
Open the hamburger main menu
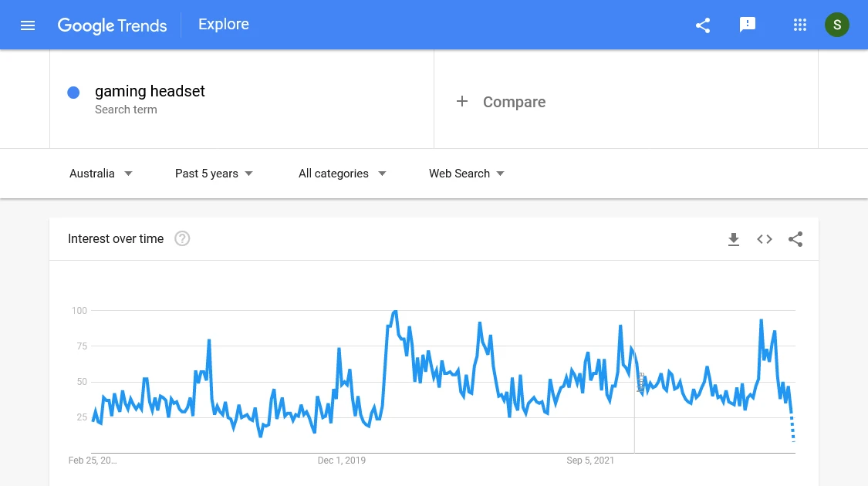(28, 25)
